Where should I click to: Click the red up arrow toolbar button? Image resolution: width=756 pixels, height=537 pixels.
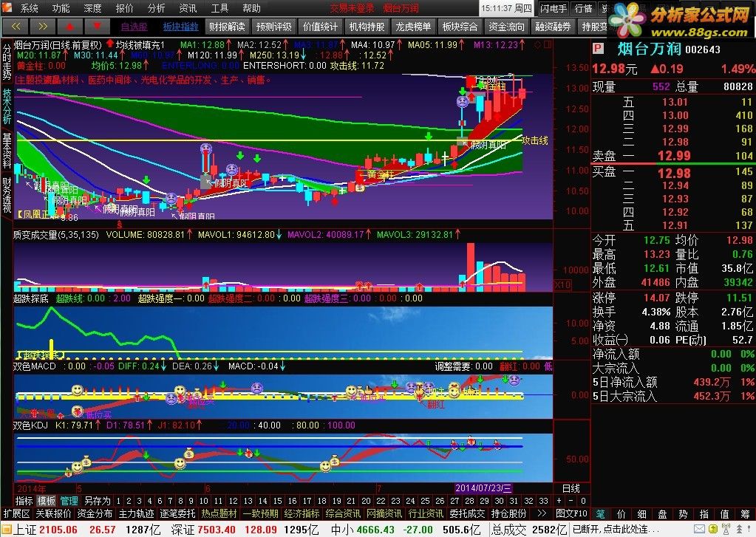click(69, 26)
